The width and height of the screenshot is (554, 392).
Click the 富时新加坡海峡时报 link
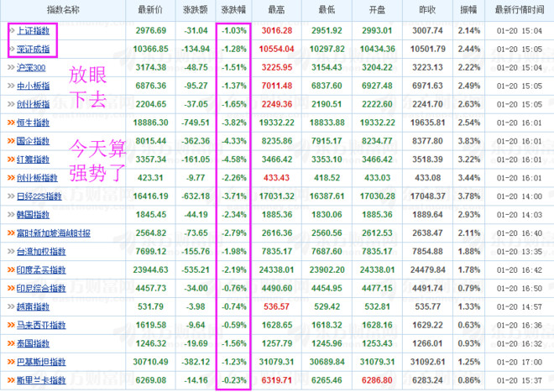54,233
